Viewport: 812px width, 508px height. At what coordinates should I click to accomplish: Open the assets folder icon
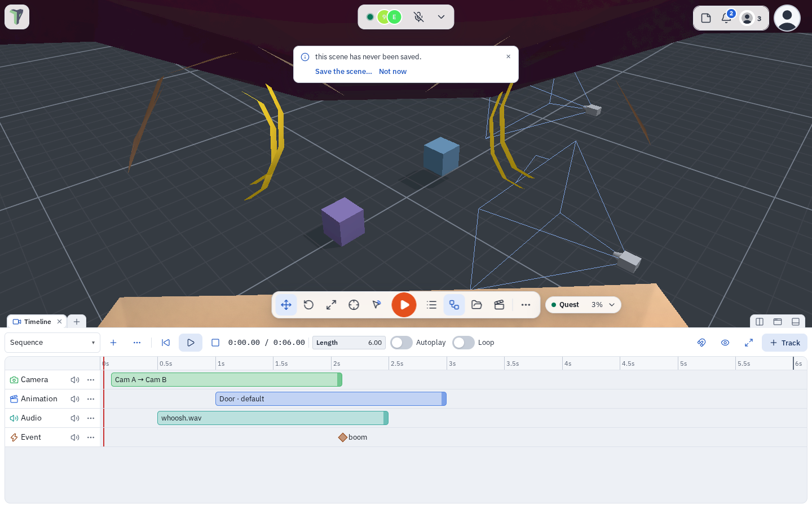(x=476, y=305)
